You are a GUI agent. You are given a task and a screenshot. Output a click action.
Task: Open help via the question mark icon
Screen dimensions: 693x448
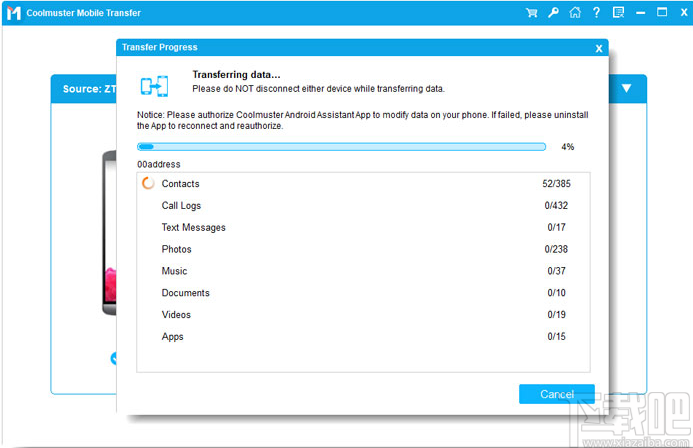point(596,13)
